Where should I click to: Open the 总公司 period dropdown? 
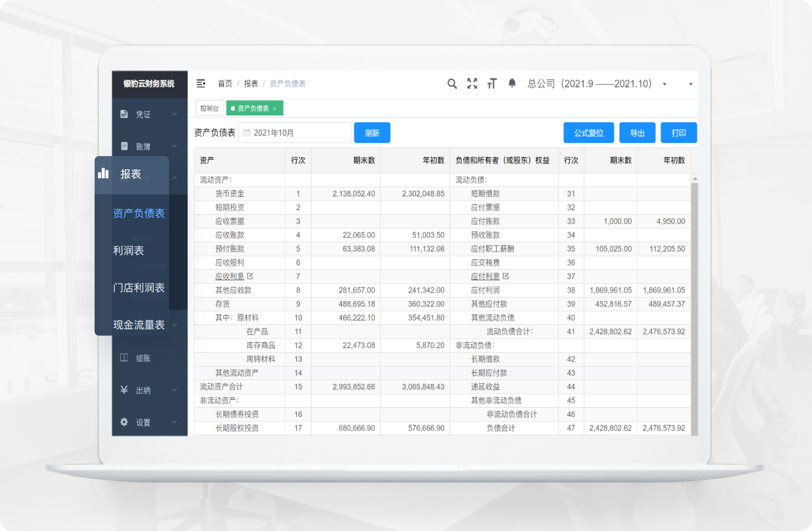(664, 84)
